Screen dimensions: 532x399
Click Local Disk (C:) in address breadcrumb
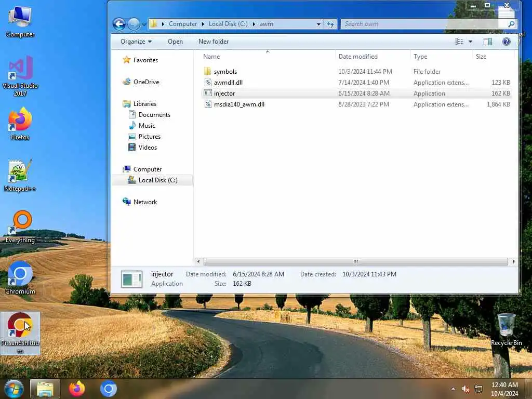click(x=228, y=24)
